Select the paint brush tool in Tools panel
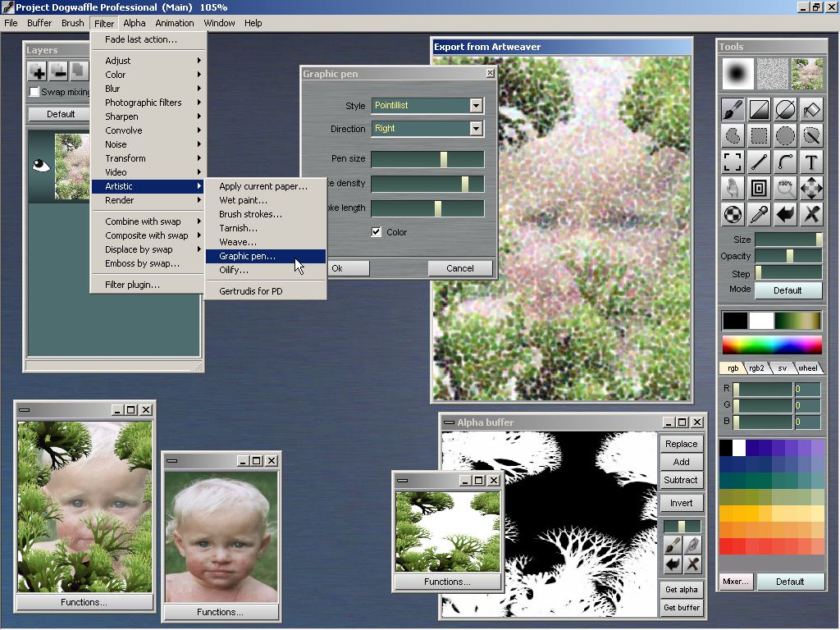 tap(733, 109)
